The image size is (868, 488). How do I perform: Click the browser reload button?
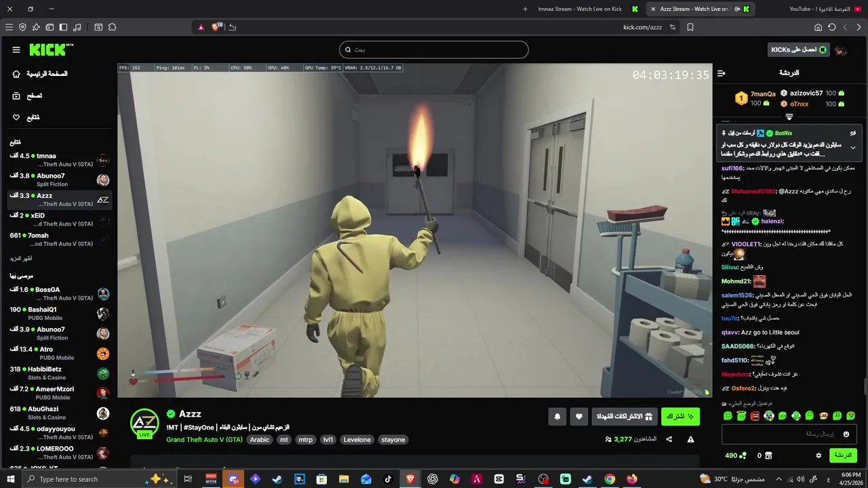832,27
